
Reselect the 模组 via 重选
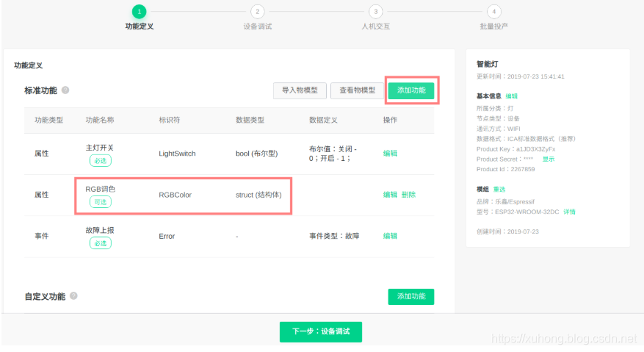coord(499,189)
